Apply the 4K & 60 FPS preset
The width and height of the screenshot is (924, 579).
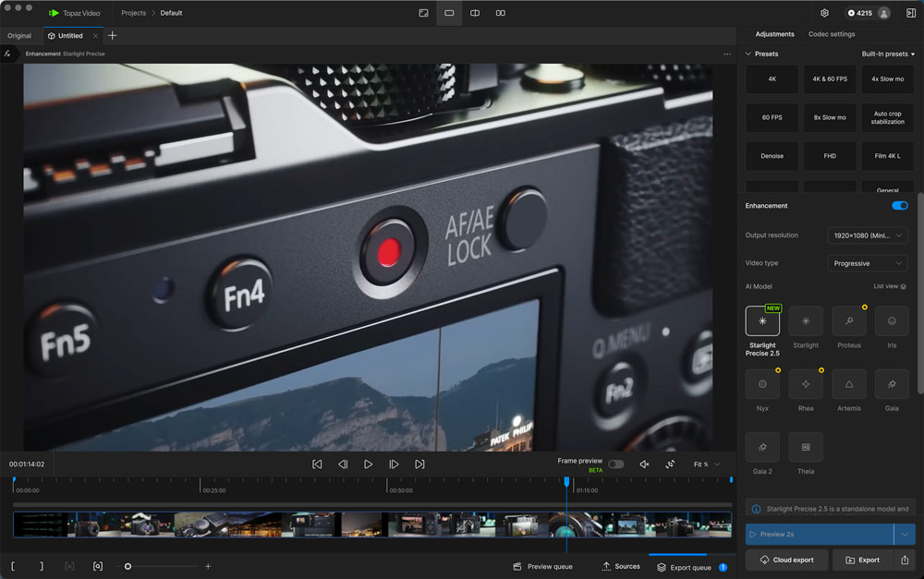point(830,78)
